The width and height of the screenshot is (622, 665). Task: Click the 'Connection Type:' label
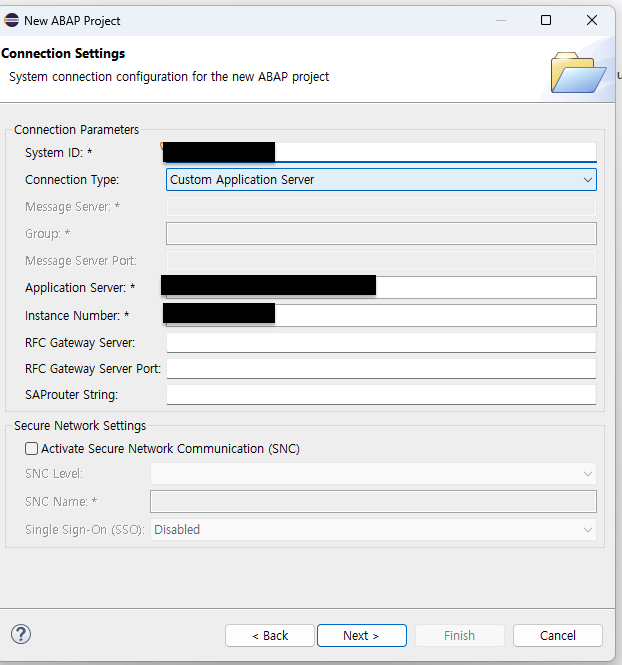(x=72, y=180)
